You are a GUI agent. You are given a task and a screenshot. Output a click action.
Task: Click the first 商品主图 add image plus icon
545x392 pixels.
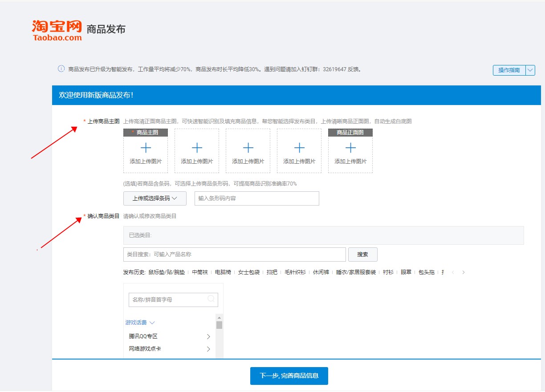[x=146, y=147]
